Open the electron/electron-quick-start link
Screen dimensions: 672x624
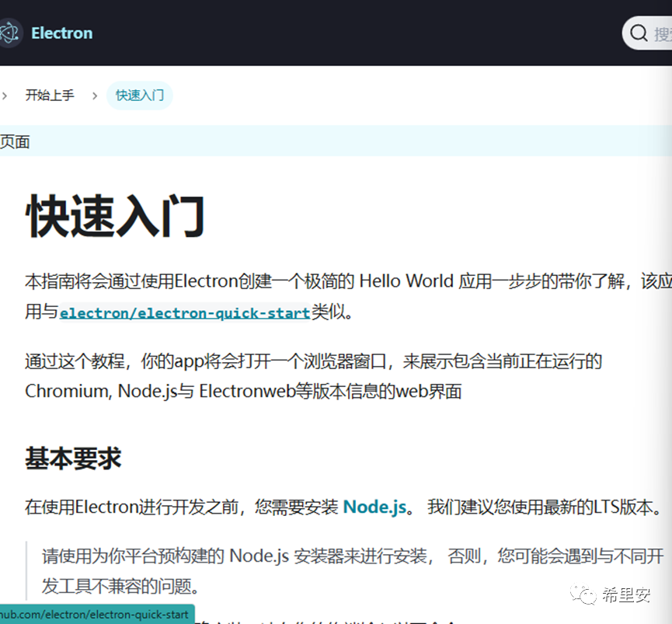click(x=185, y=312)
